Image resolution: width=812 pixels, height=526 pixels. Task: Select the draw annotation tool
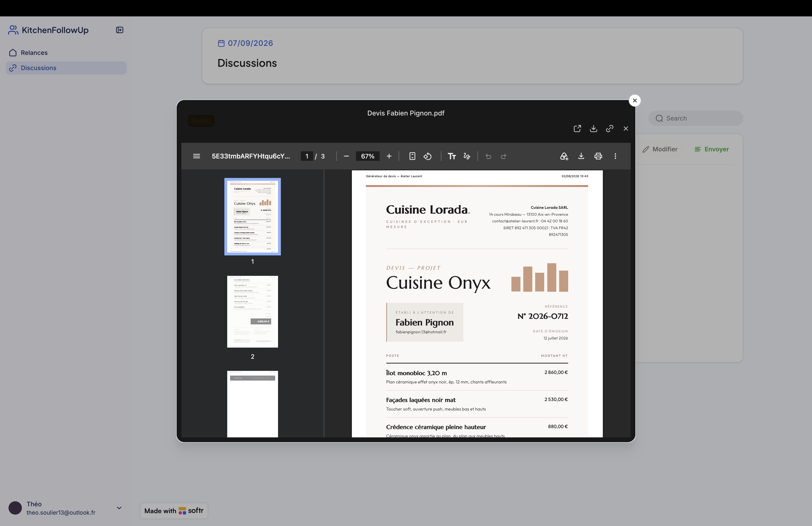(467, 156)
